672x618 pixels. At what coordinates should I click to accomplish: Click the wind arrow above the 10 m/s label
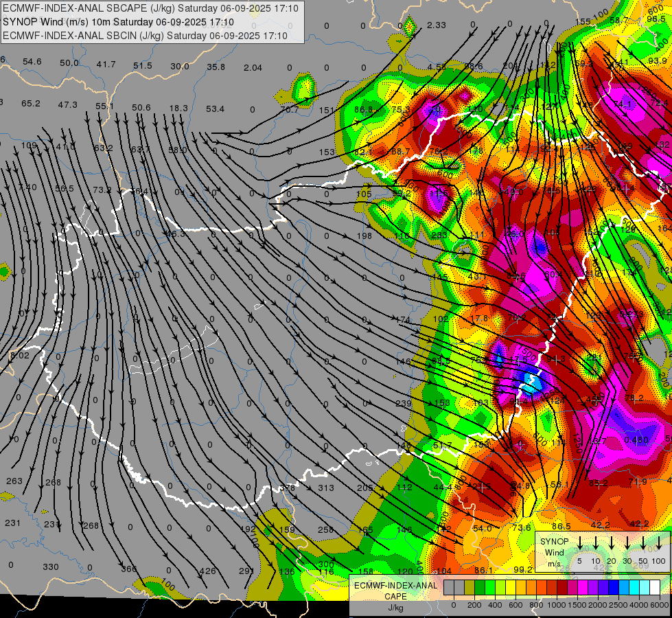tap(596, 543)
